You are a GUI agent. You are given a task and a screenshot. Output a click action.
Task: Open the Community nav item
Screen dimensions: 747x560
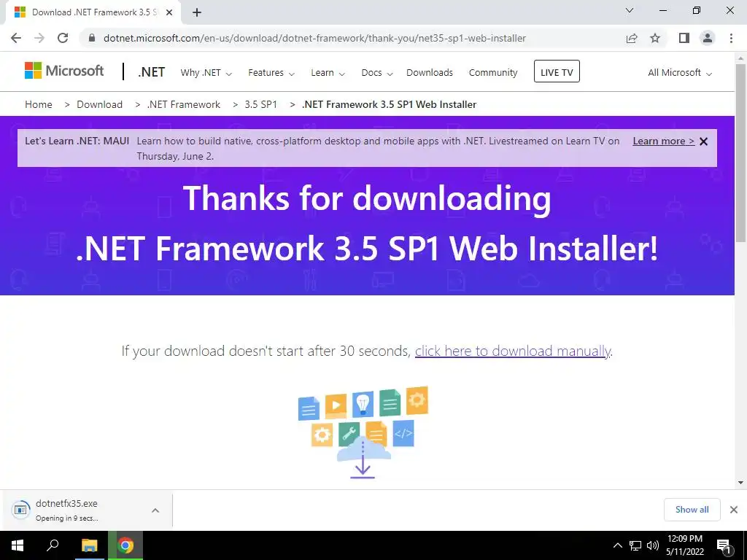tap(493, 73)
